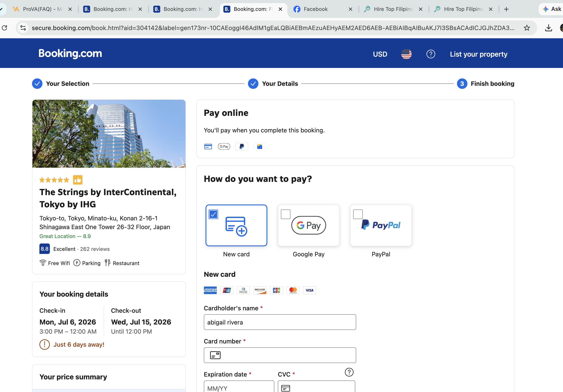Check the Google Pay payment option
The image size is (563, 392).
[x=285, y=214]
